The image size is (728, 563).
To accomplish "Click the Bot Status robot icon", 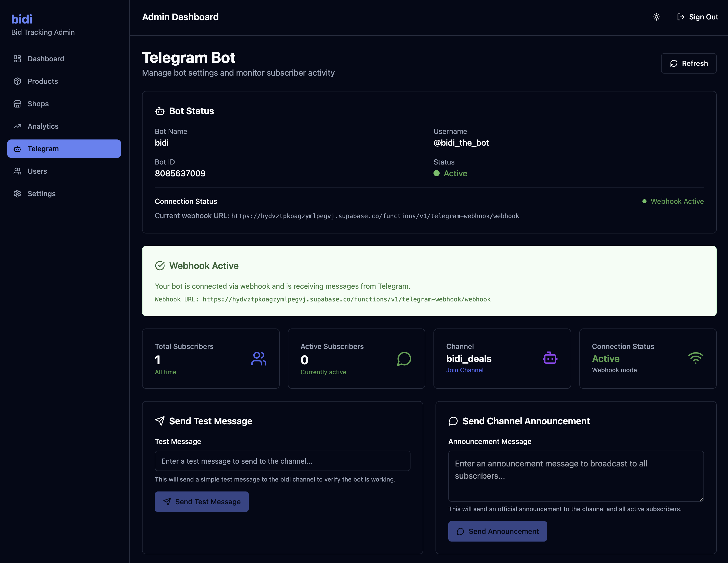I will point(160,111).
